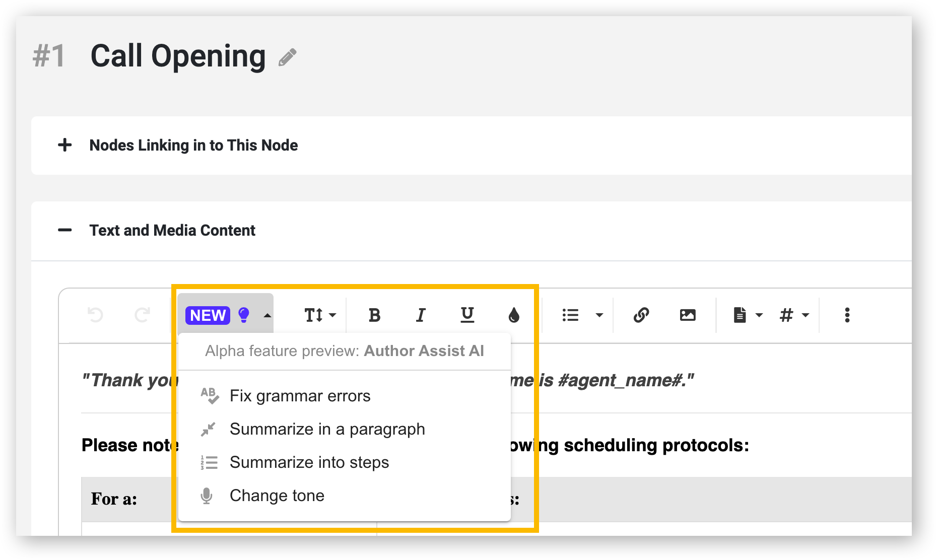Click the insert image icon

(x=688, y=315)
